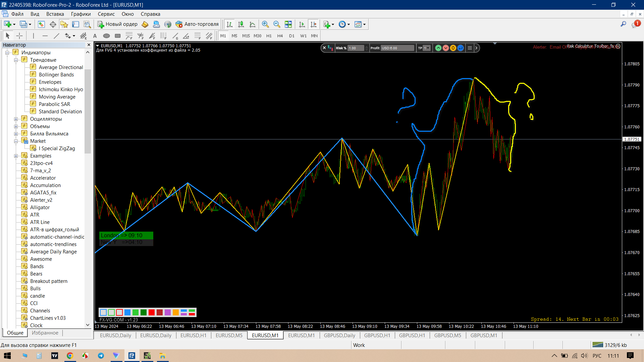Click the Новый ордер button
Image resolution: width=644 pixels, height=362 pixels.
(x=118, y=24)
